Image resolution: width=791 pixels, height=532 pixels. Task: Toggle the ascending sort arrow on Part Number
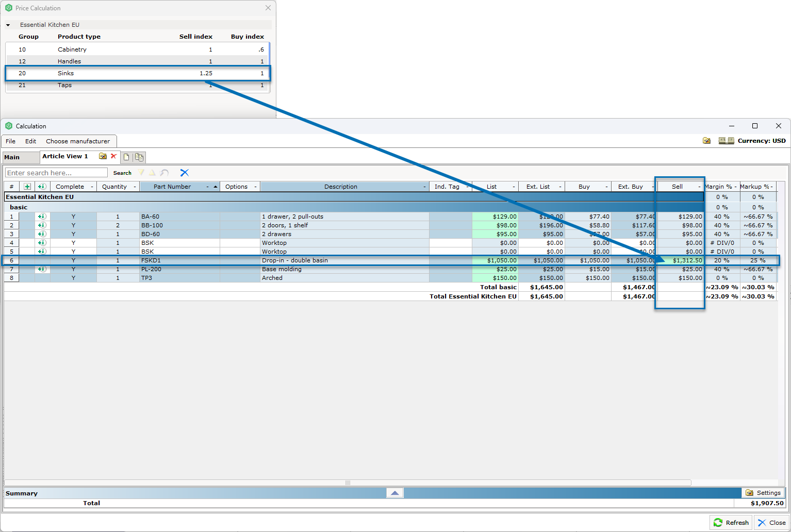(215, 186)
